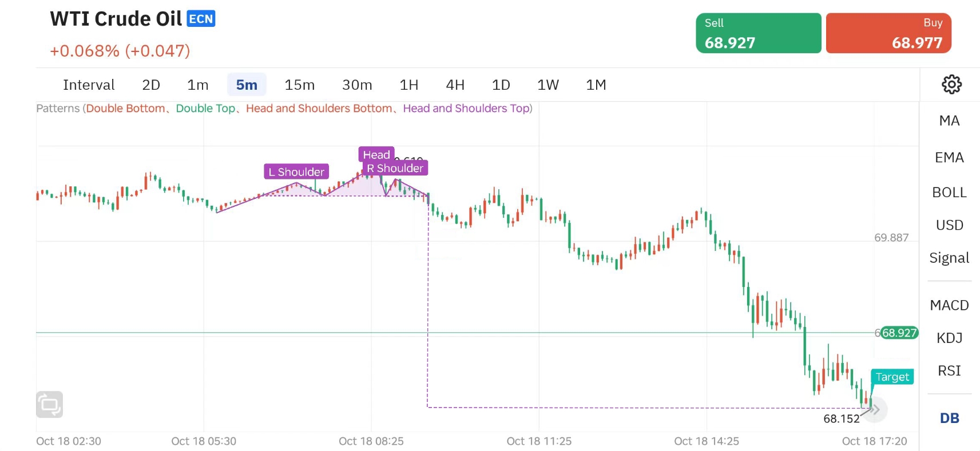Image resolution: width=980 pixels, height=451 pixels.
Task: Click the Head and Shoulders Top pattern link
Action: pos(466,109)
